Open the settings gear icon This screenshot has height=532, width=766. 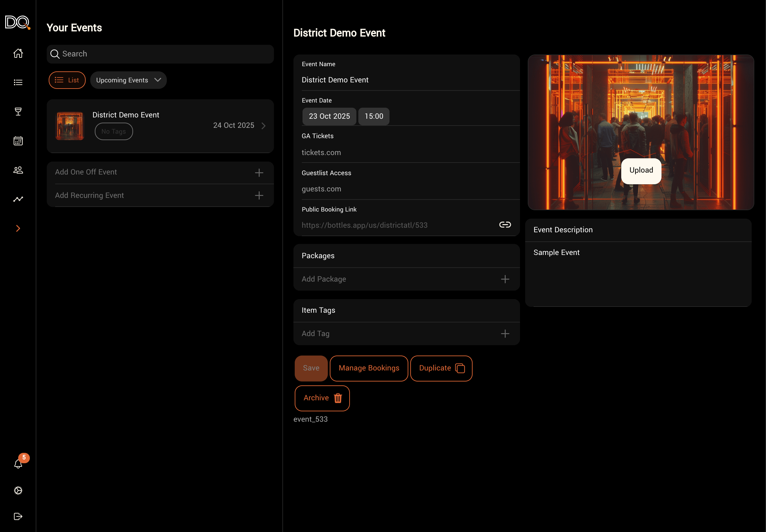point(18,490)
